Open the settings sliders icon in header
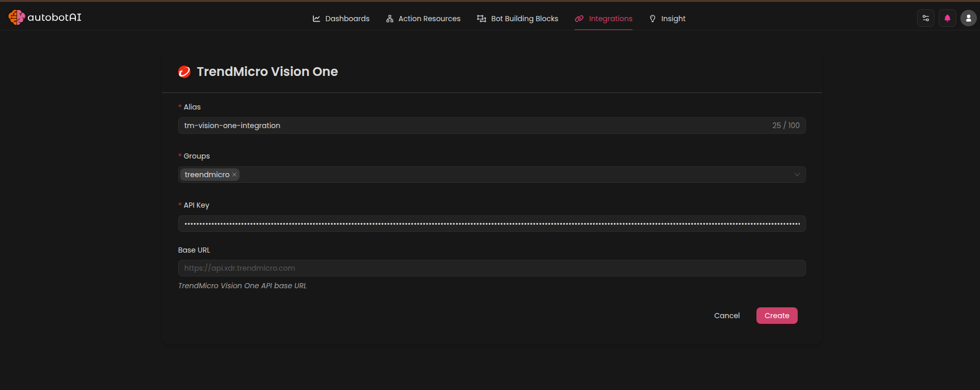980x390 pixels. pos(926,18)
